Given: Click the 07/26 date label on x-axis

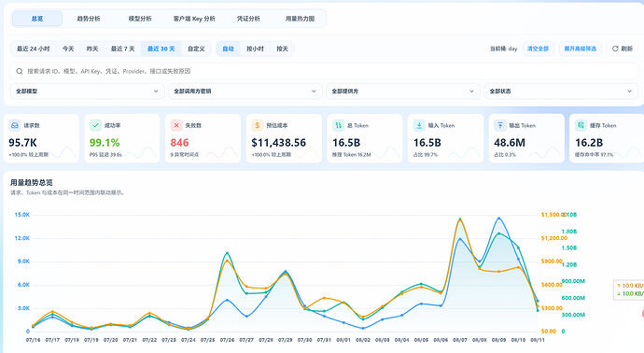Looking at the screenshot, I should 227,340.
